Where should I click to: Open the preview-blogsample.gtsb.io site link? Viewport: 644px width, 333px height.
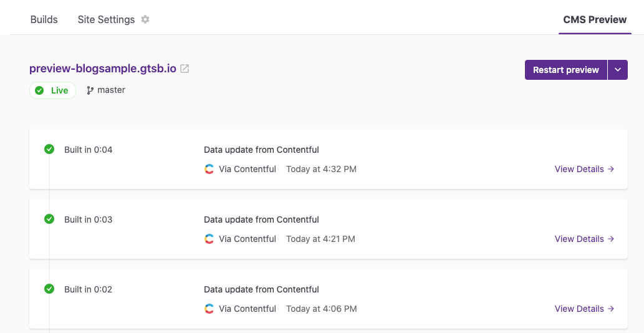103,69
